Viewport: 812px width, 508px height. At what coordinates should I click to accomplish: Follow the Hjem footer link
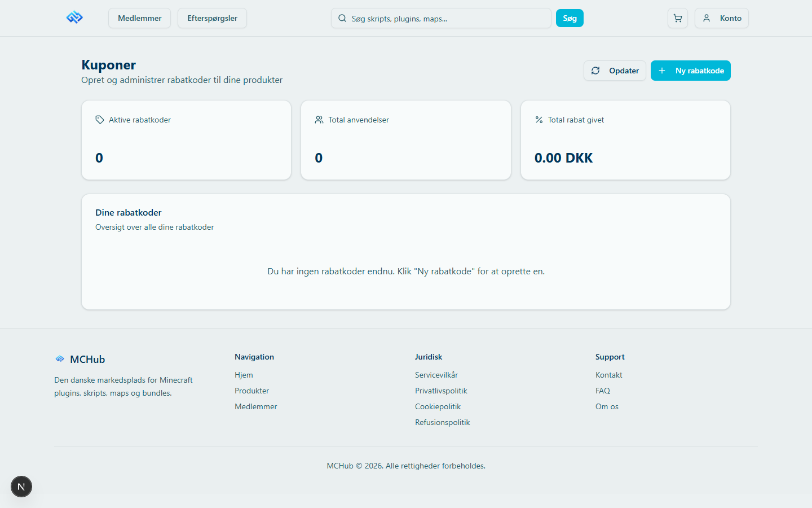coord(244,375)
